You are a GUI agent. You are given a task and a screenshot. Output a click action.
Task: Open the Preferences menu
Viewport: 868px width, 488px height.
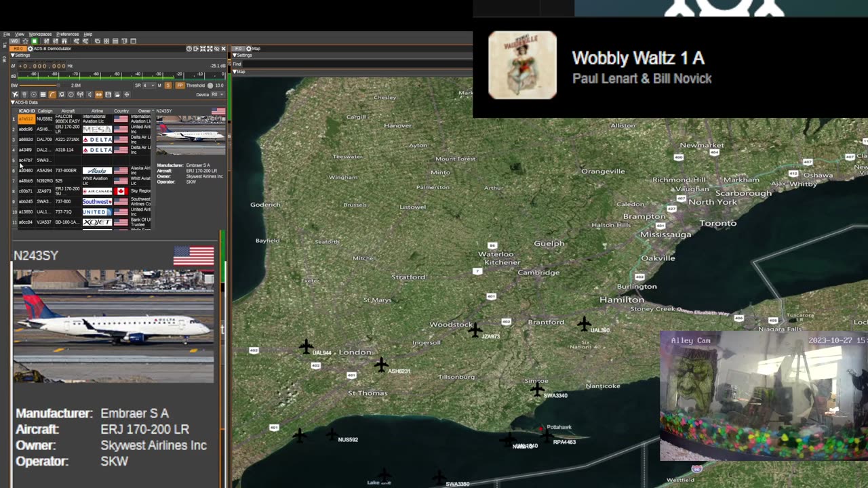[67, 34]
